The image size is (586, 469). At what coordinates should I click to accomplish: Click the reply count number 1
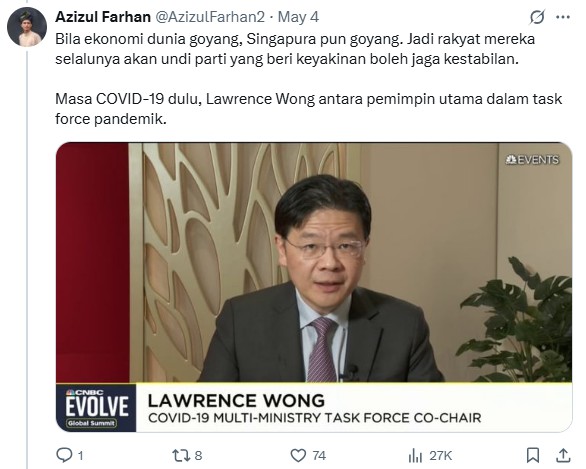click(80, 456)
